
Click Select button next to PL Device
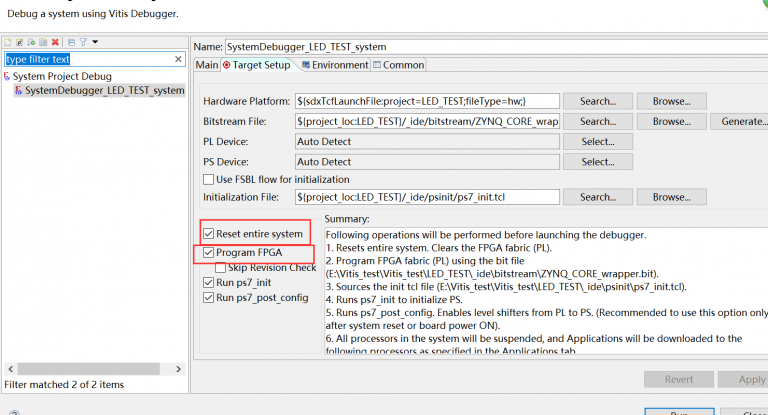(597, 141)
